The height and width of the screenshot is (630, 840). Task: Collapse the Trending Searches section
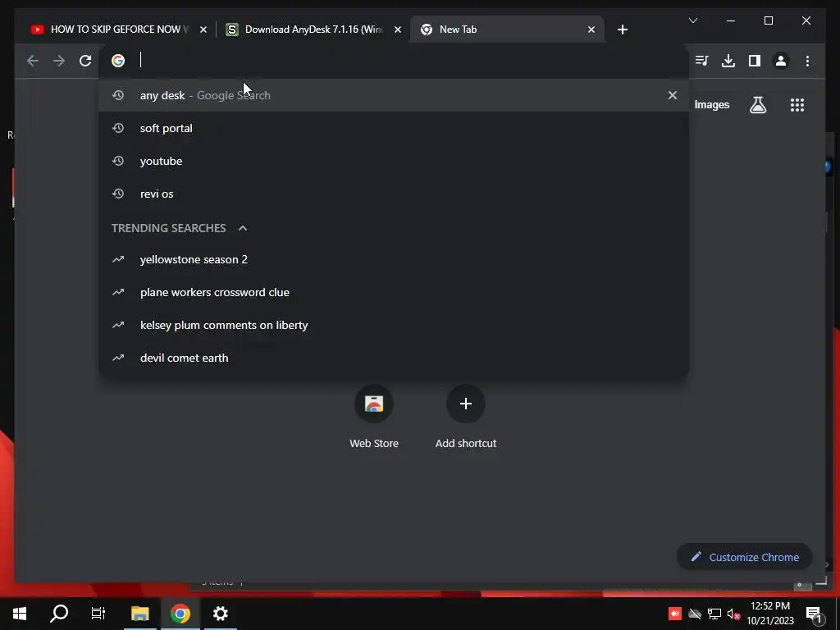[243, 228]
